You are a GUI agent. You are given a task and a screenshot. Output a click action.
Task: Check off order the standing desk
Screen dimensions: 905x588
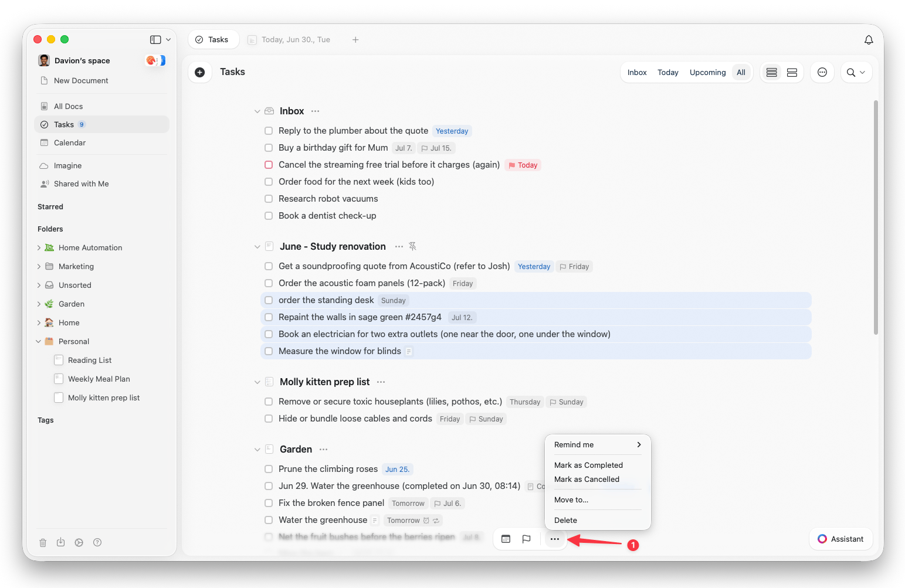pyautogui.click(x=269, y=300)
